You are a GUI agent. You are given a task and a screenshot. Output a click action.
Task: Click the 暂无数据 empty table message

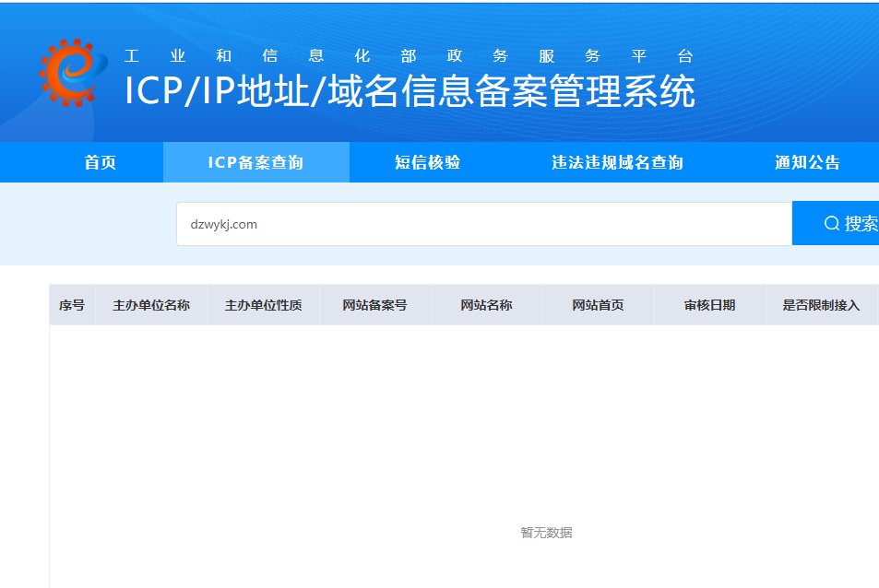[x=546, y=533]
